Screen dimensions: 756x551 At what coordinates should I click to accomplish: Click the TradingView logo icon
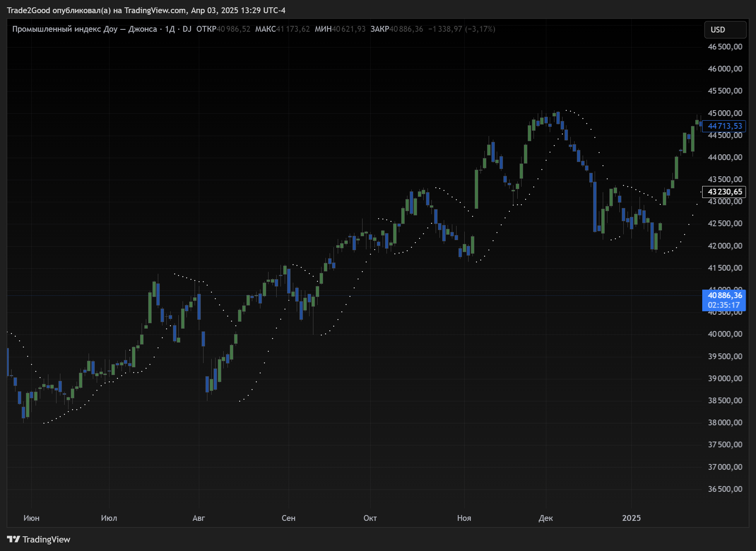point(14,539)
